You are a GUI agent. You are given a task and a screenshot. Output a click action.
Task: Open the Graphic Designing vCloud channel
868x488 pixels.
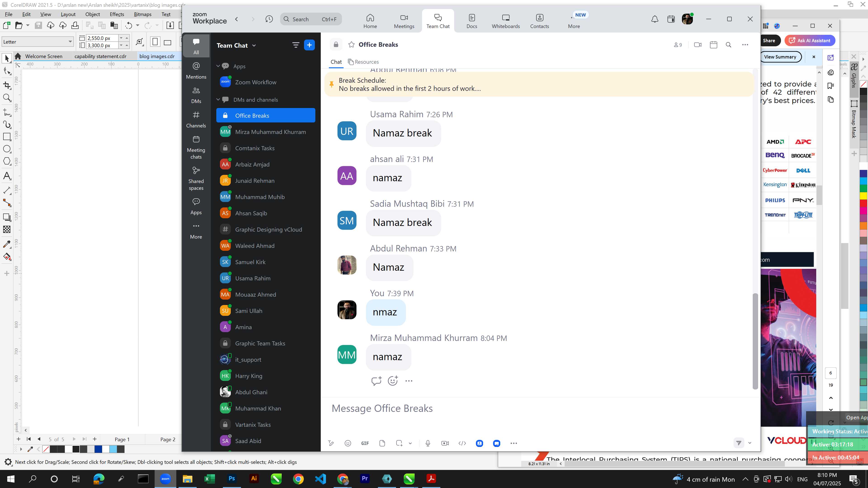coord(266,229)
